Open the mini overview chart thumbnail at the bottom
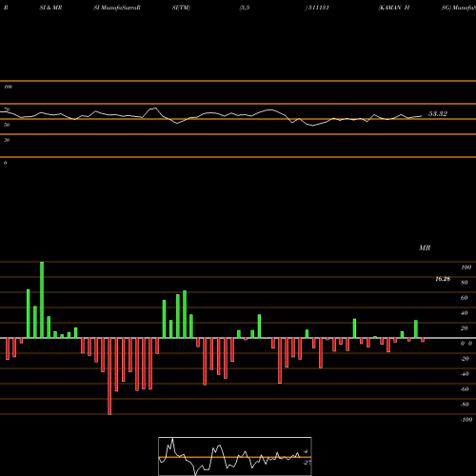This screenshot has height=476, width=476. point(235,456)
